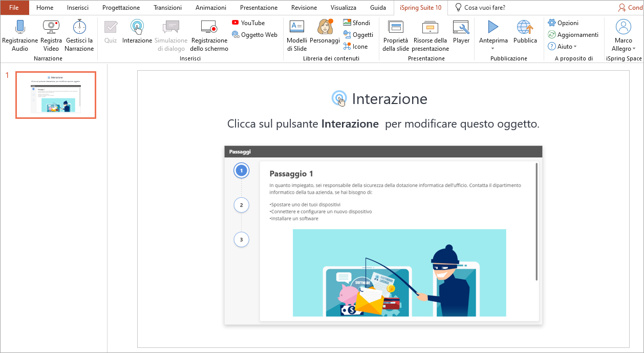Open Risorse della presentazione
The width and height of the screenshot is (644, 353).
point(431,27)
